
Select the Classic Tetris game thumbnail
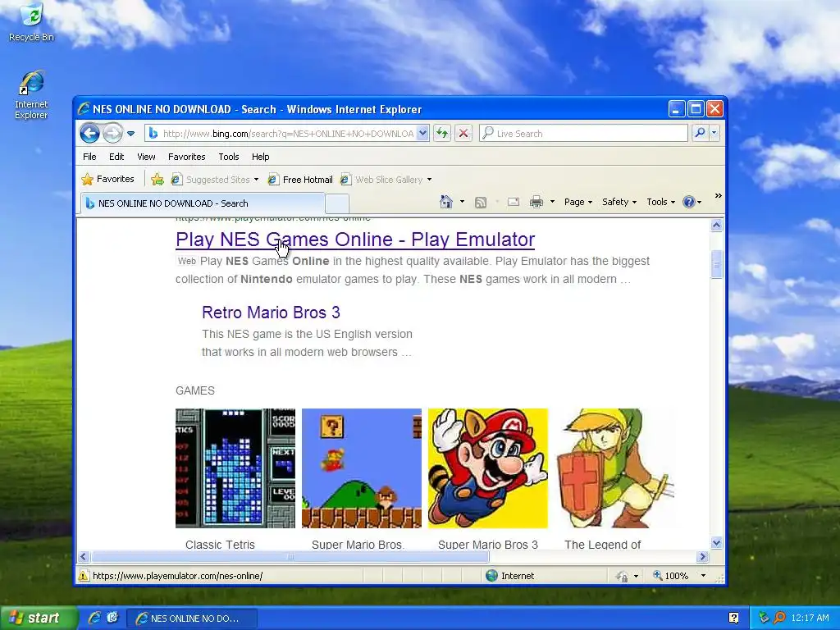click(x=235, y=468)
